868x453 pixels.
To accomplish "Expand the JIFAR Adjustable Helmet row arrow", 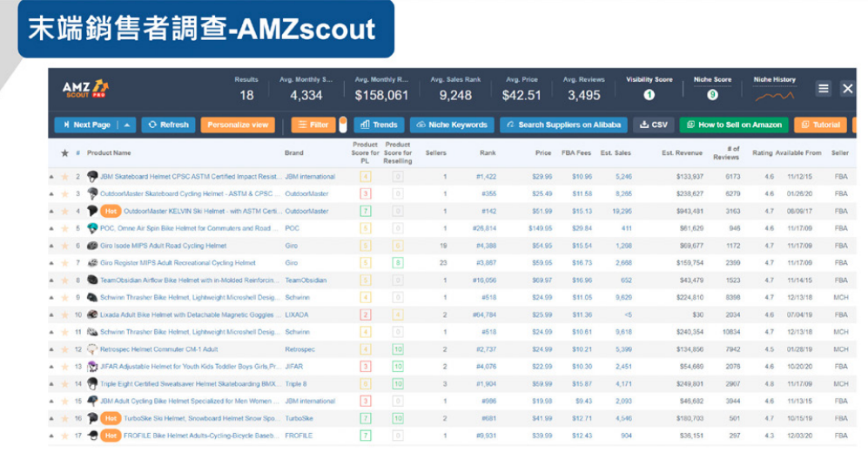I will (x=51, y=367).
